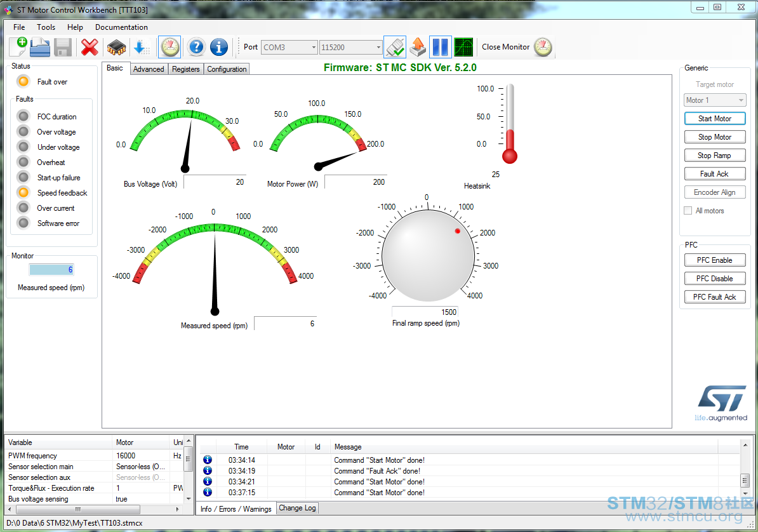Click info icon of 03:34:21 log row
The height and width of the screenshot is (532, 758).
208,481
